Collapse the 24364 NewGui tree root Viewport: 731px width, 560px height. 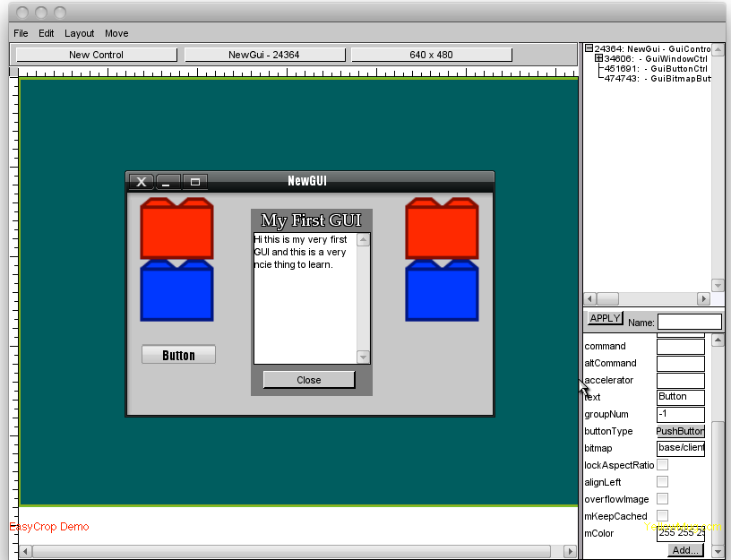tap(589, 49)
